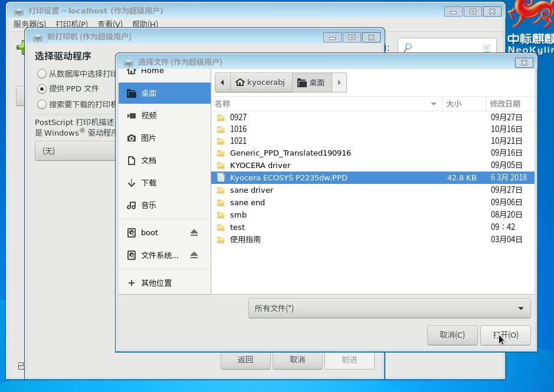Open the Home folder in sidebar
Image resolution: width=554 pixels, height=392 pixels.
pyautogui.click(x=151, y=70)
